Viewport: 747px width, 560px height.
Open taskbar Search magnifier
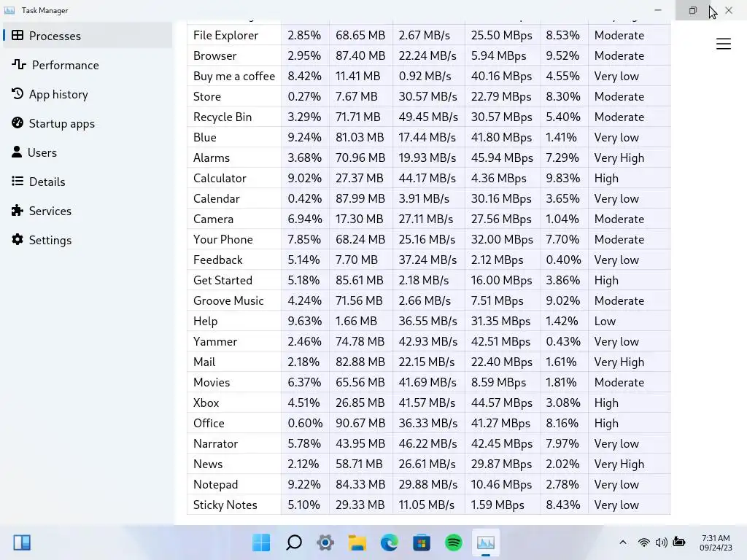coord(294,542)
